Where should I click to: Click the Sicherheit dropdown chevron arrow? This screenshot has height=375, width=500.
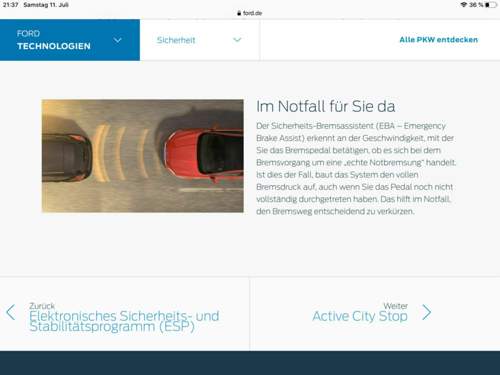pyautogui.click(x=237, y=40)
